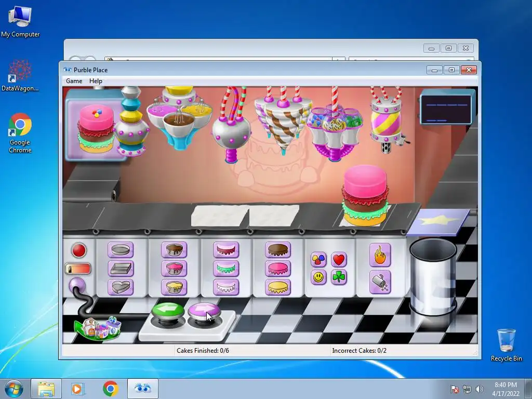The height and width of the screenshot is (399, 532).
Task: Choose strawberry pink batter cake button
Action: [x=174, y=269]
